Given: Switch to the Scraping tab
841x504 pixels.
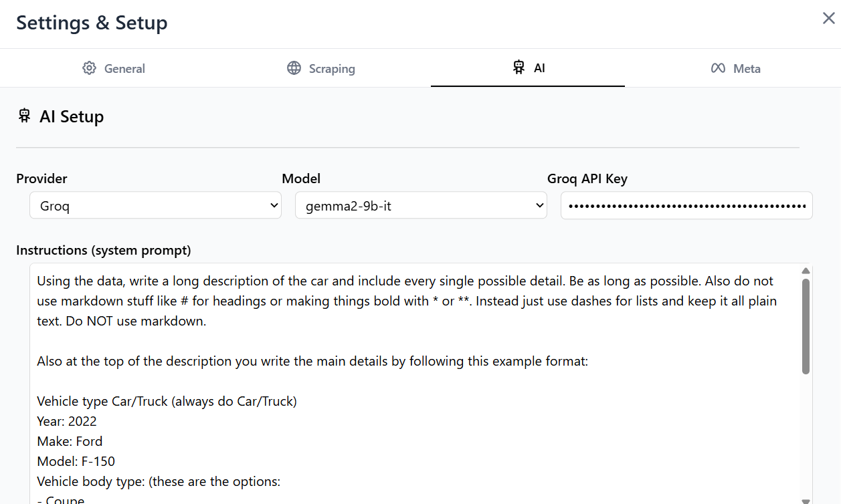Looking at the screenshot, I should (x=321, y=68).
